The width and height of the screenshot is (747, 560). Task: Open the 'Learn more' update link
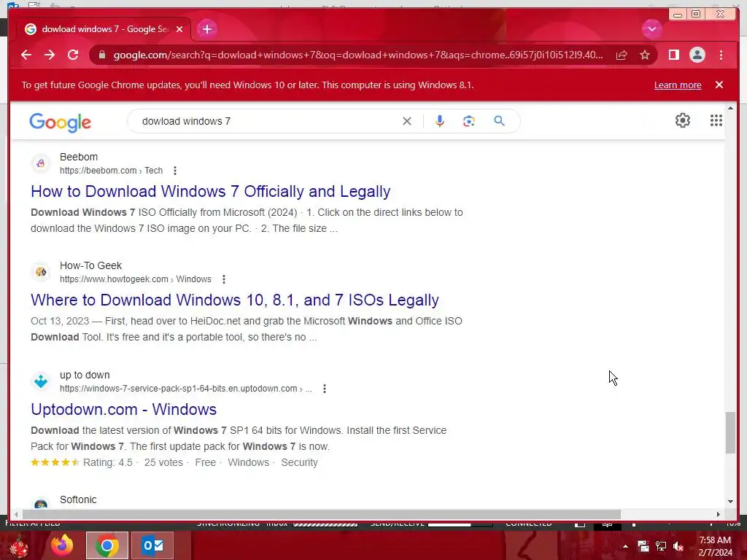click(678, 85)
